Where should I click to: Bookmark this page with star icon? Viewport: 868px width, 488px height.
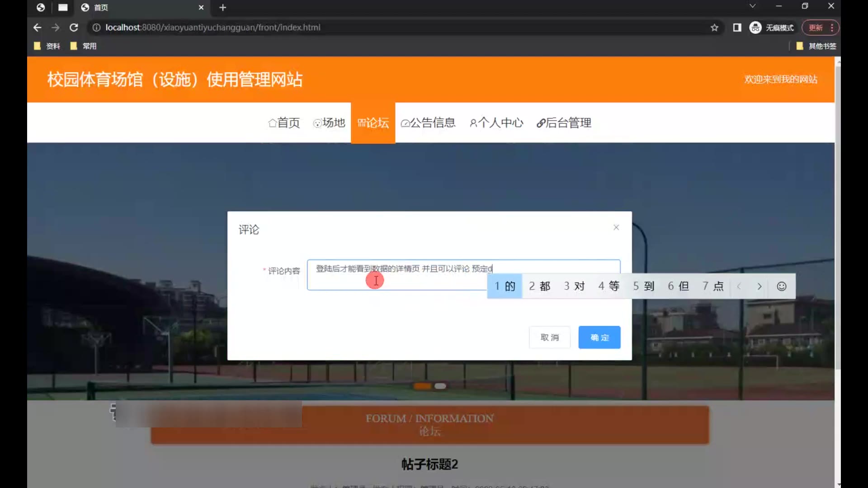click(714, 28)
